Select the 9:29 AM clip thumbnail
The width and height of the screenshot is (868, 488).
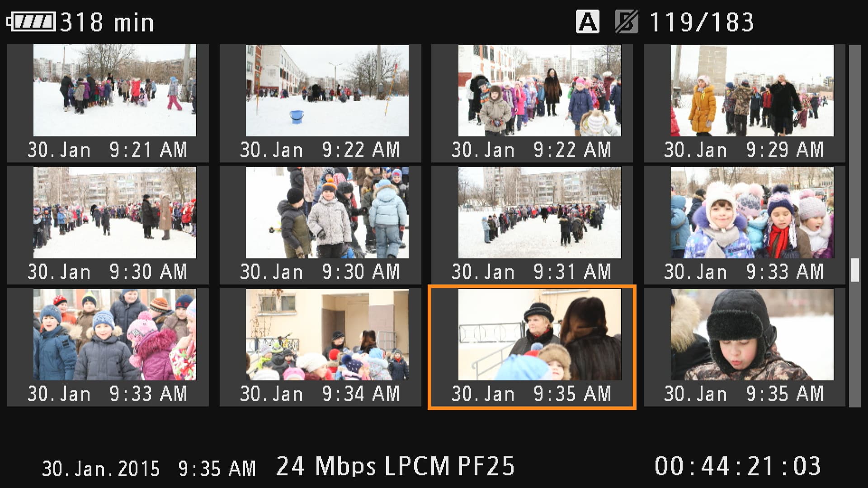click(x=745, y=103)
